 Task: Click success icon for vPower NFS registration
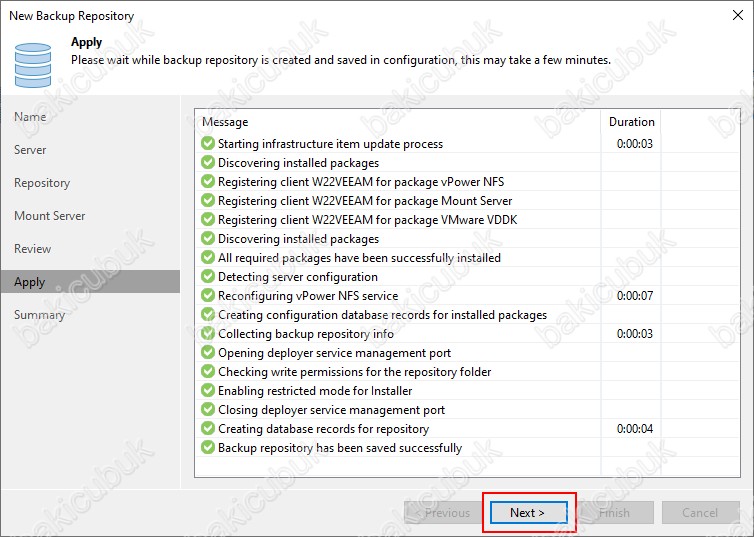pyautogui.click(x=208, y=181)
